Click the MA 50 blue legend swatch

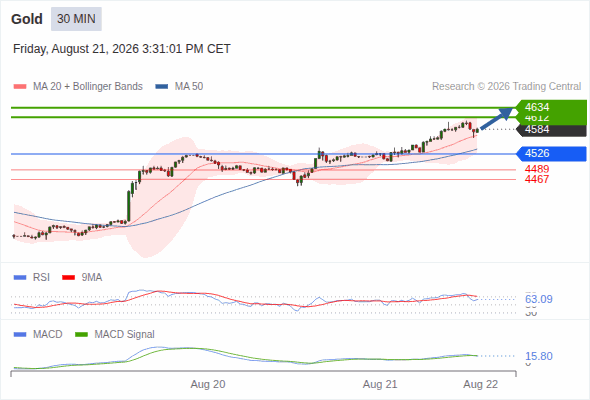pyautogui.click(x=162, y=87)
